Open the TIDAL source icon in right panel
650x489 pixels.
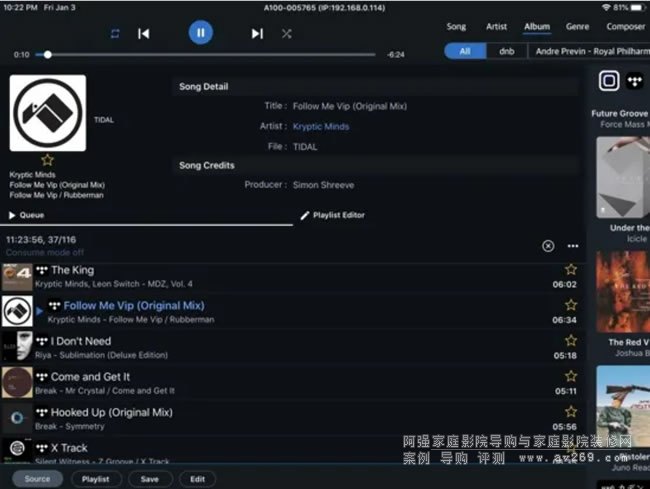point(635,81)
